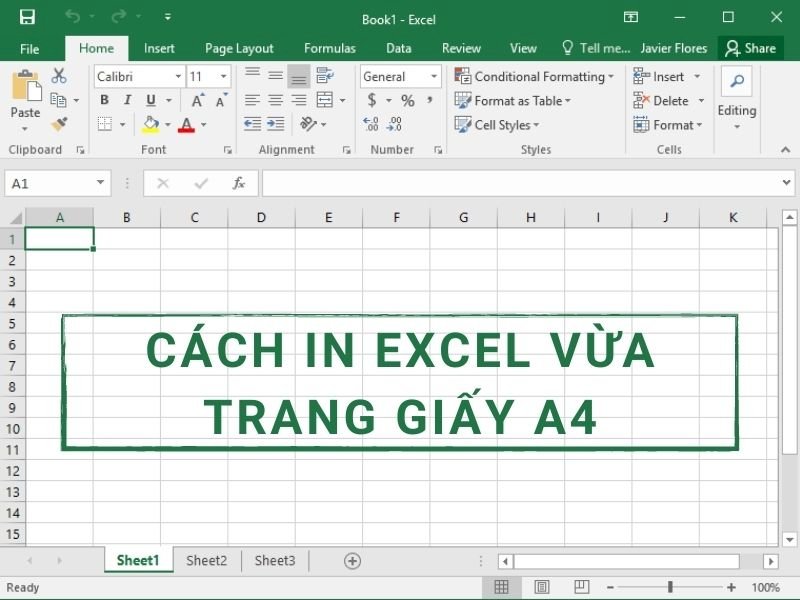Switch to the Sheet2 tab
This screenshot has height=600, width=800.
(206, 561)
